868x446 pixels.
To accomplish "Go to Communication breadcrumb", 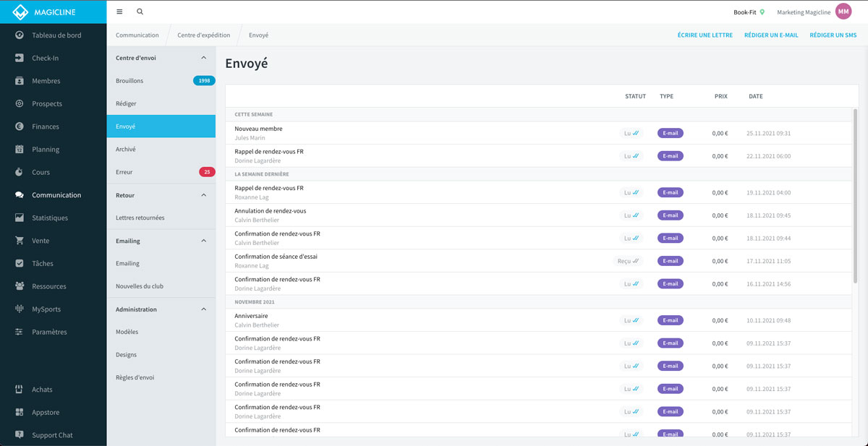I will coord(137,35).
